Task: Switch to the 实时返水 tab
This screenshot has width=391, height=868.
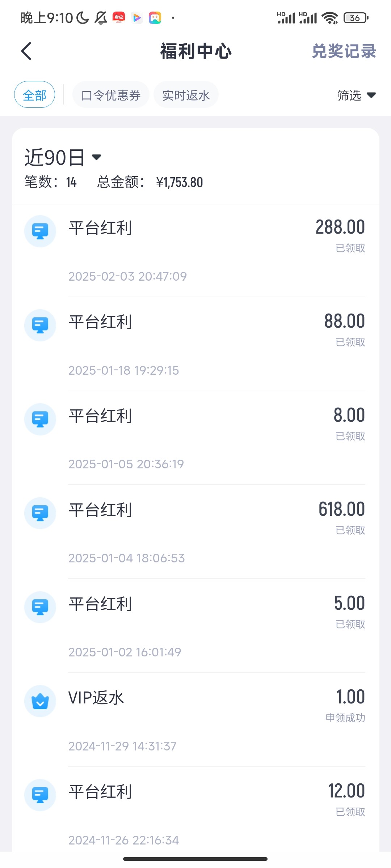Action: tap(186, 95)
